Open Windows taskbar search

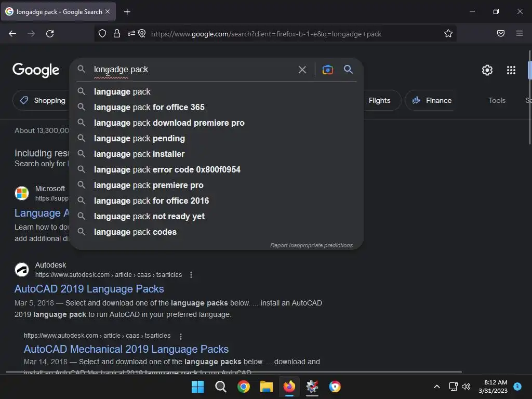[221, 387]
